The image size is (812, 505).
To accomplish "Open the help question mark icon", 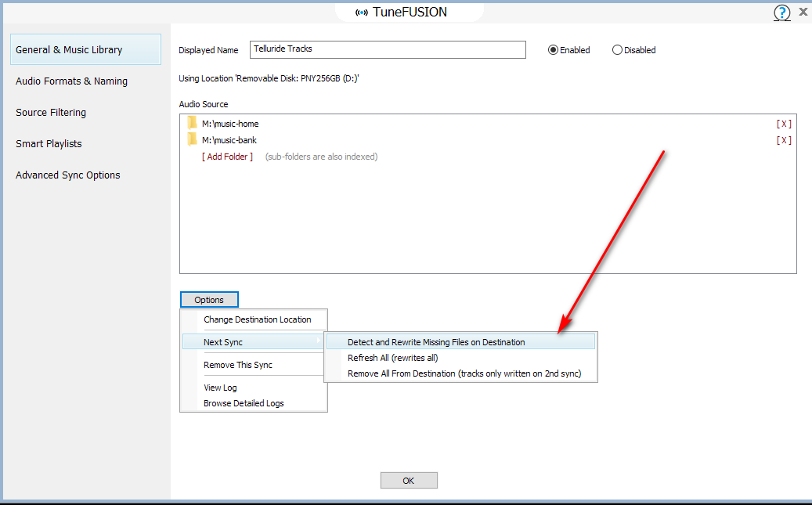I will 781,13.
